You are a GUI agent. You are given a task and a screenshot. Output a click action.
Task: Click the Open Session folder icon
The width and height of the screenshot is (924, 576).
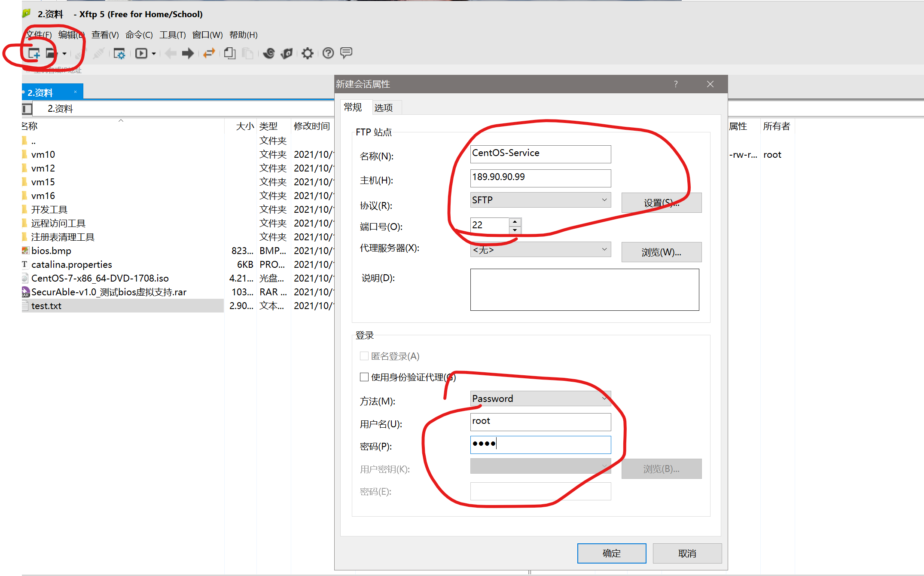[51, 54]
